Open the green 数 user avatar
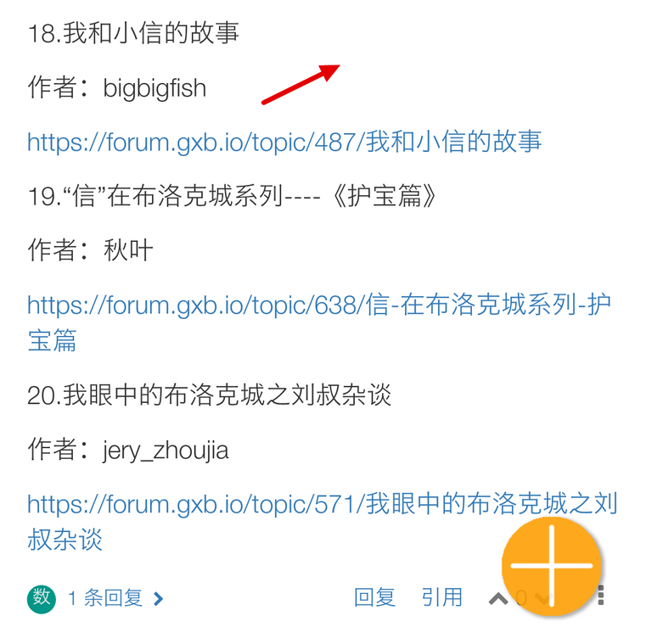The width and height of the screenshot is (652, 644). (x=42, y=599)
